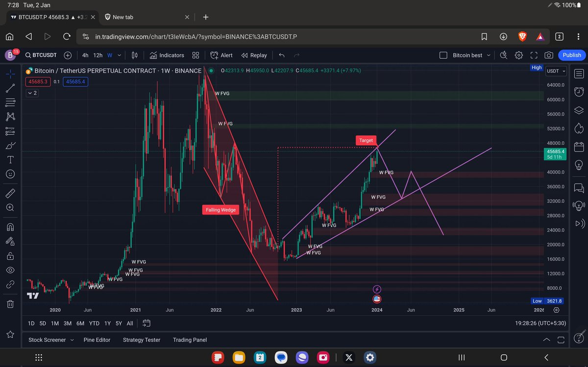Collapse the bottom panel chevron

pos(547,340)
